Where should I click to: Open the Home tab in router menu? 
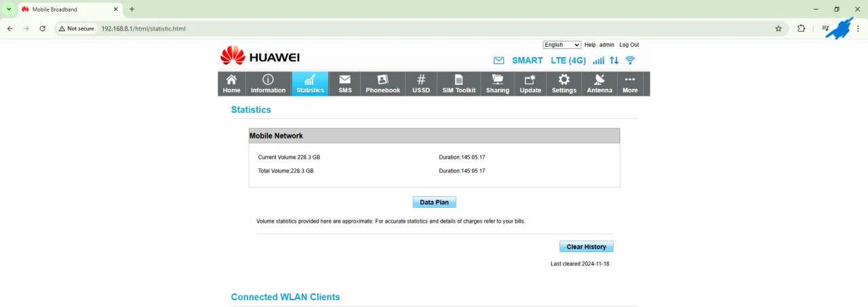[232, 84]
